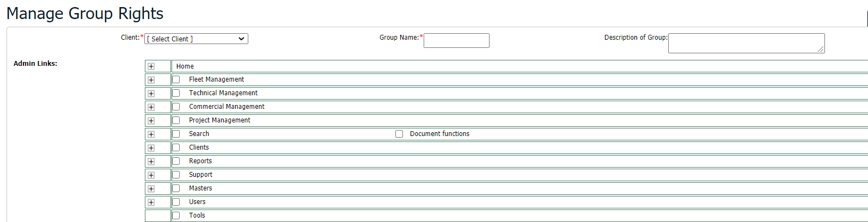Screen dimensions: 868x222
Task: Click plus icon beside Clients row
Action: click(151, 148)
